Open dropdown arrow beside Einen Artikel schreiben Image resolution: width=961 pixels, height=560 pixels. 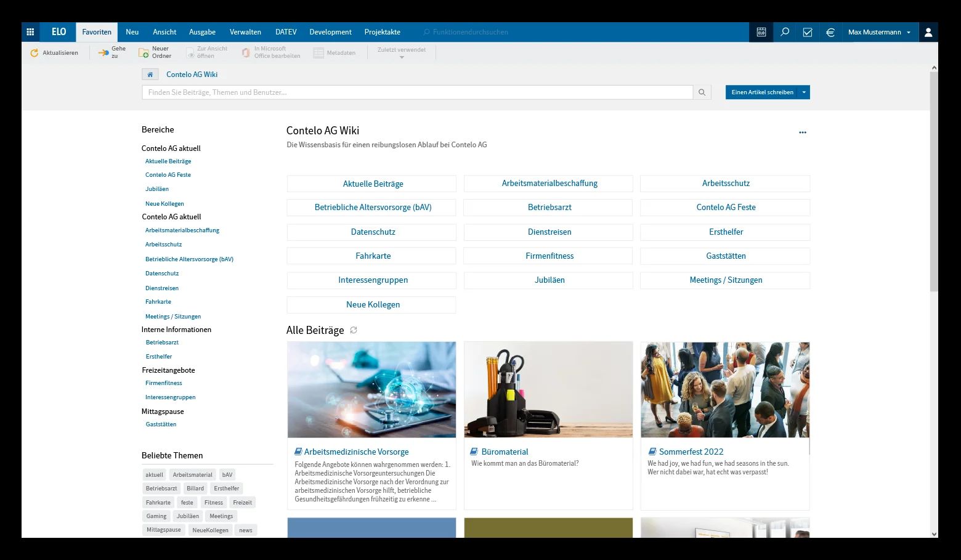point(804,92)
